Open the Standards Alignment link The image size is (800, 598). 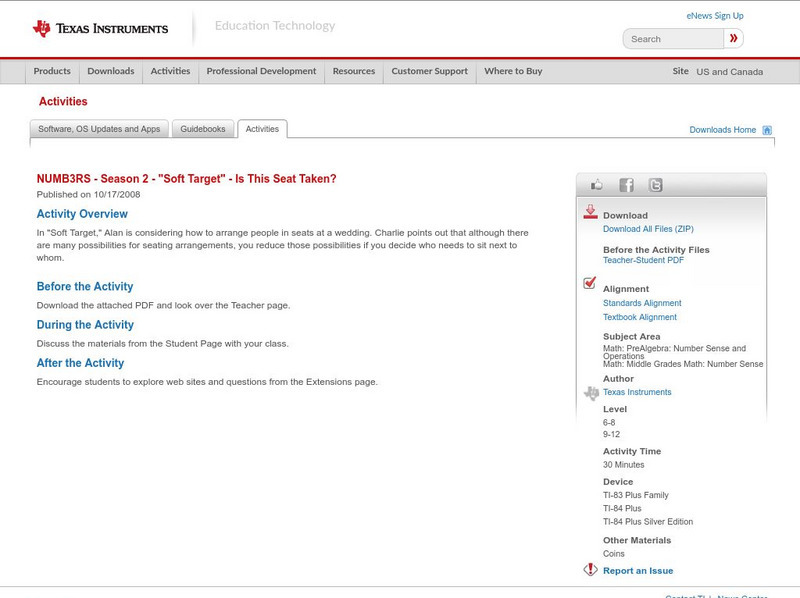pos(642,303)
